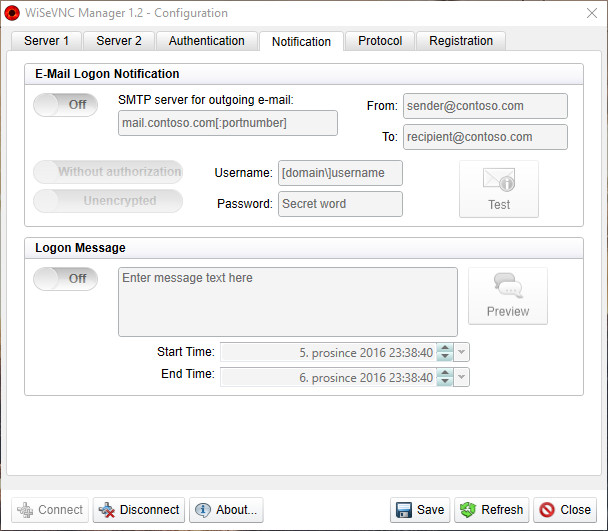
Task: Increase End Time with up spinner
Action: [x=445, y=373]
